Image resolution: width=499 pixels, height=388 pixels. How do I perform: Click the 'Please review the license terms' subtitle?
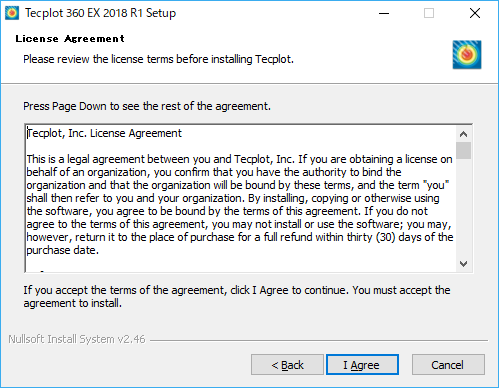click(158, 59)
